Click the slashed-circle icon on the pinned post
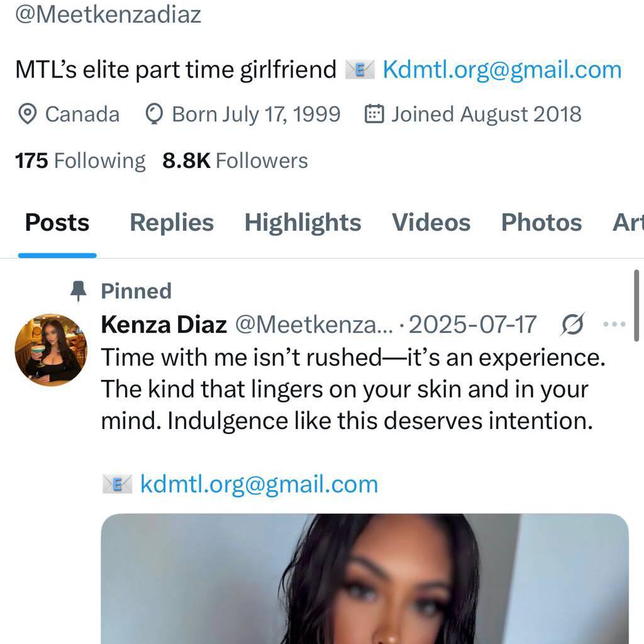 [x=572, y=325]
